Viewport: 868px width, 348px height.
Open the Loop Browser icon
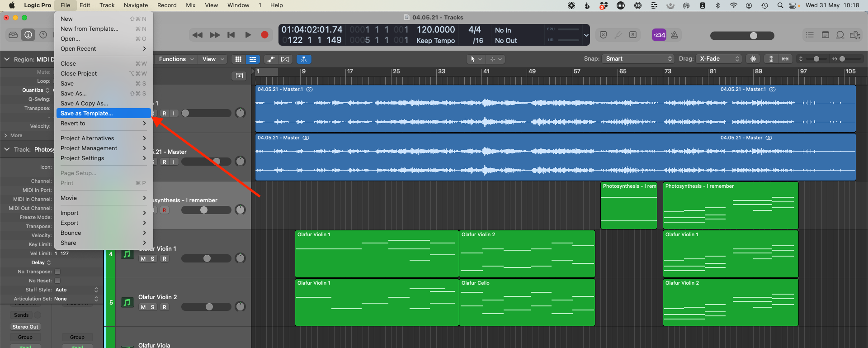click(x=840, y=35)
